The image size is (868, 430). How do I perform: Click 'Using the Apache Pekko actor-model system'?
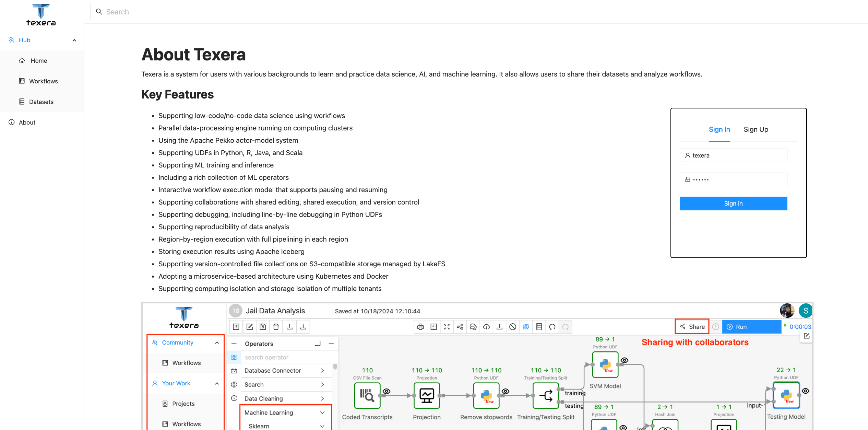pyautogui.click(x=228, y=140)
